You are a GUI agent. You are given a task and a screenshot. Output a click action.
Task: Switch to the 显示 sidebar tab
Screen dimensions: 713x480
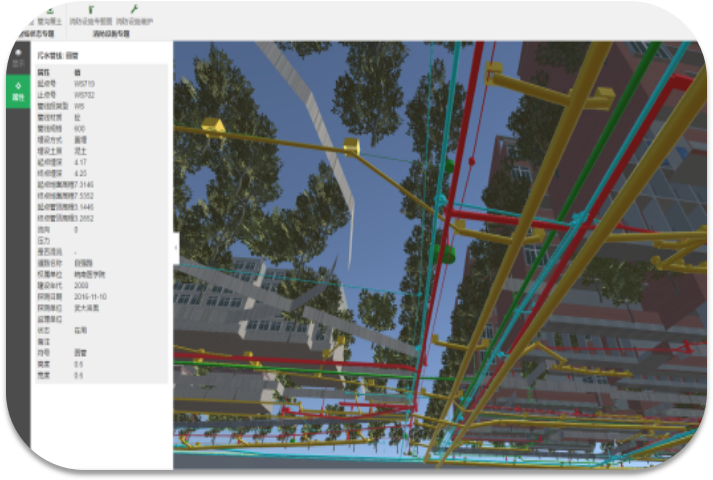[17, 58]
